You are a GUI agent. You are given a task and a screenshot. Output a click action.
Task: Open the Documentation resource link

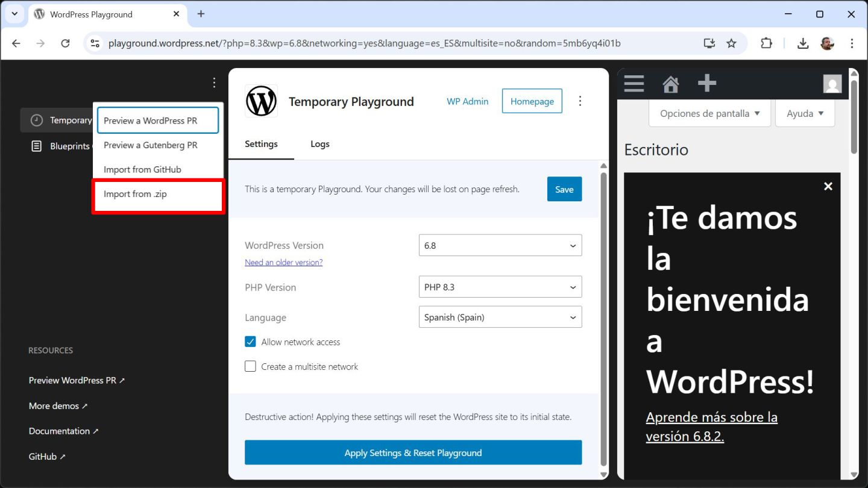(x=63, y=431)
